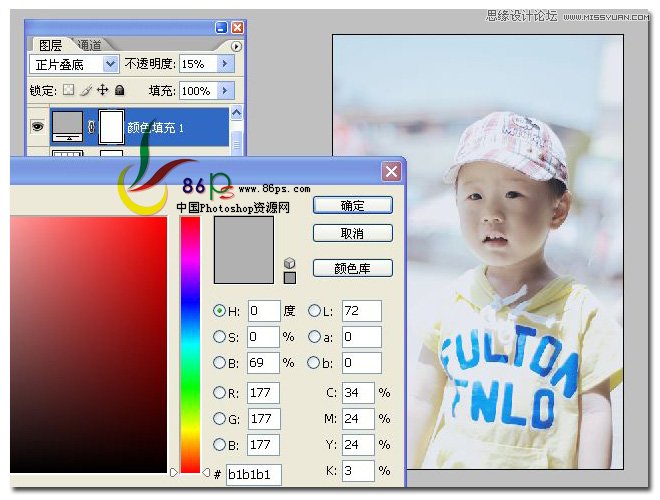Close the layers panel window

(238, 28)
